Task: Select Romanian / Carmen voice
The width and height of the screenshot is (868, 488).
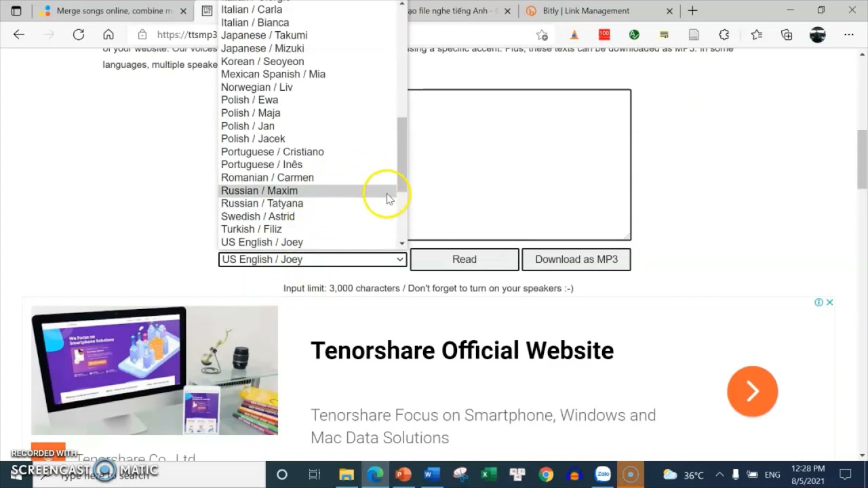Action: 308,178
